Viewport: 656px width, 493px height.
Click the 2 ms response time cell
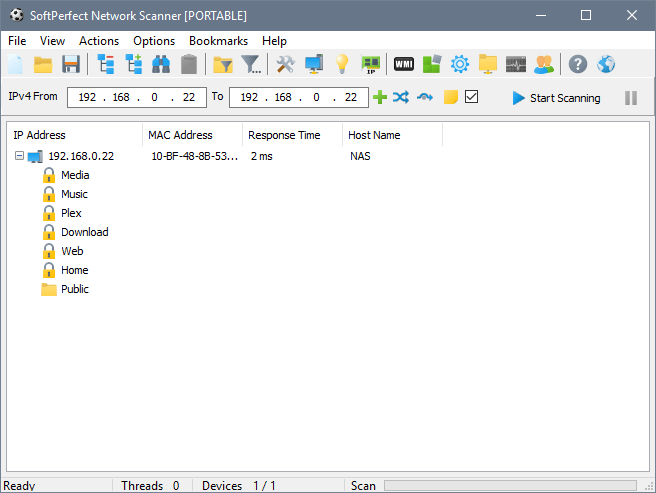[x=262, y=156]
